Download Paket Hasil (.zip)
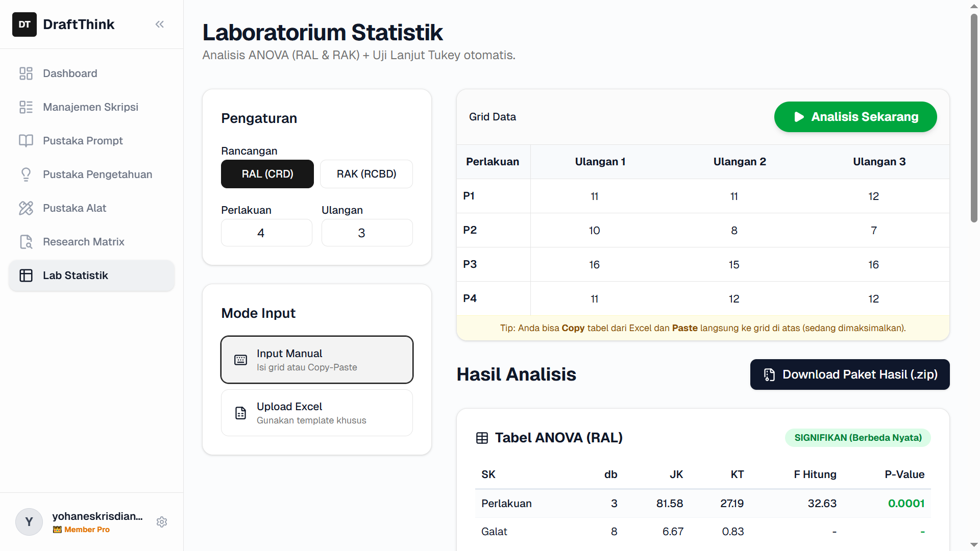 click(849, 374)
